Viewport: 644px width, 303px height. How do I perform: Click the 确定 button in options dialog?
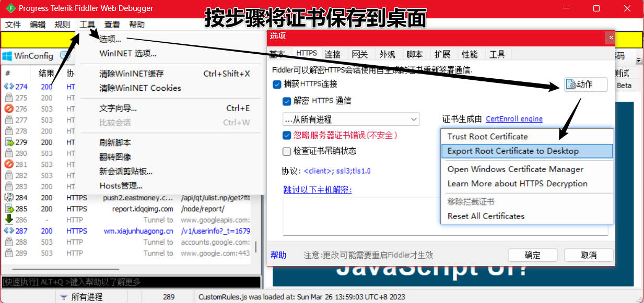click(x=532, y=255)
